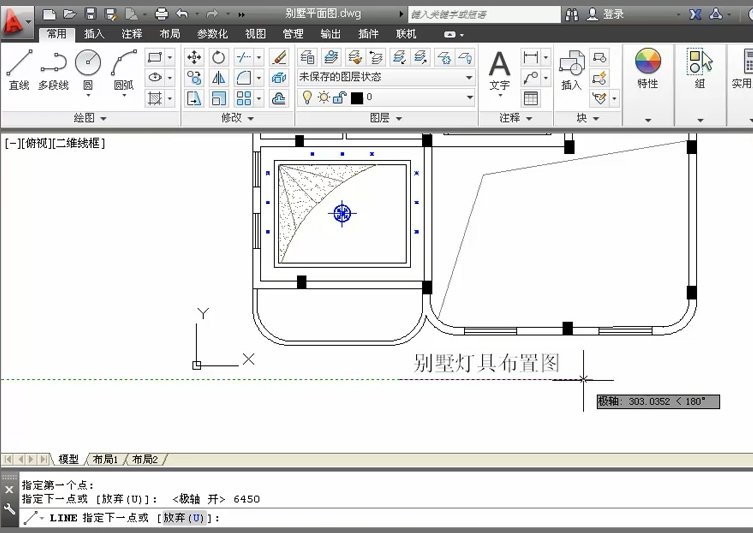
Task: Expand the Layers (图层) panel
Action: pyautogui.click(x=386, y=118)
